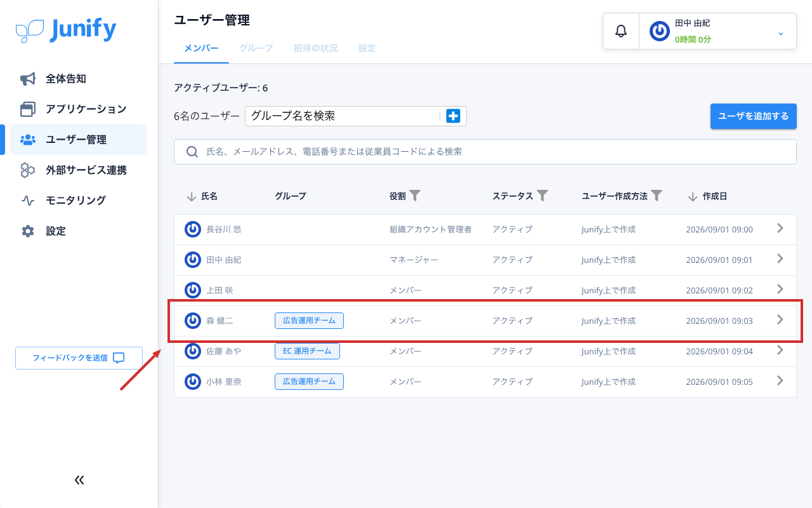Switch to the 招待の状況 tab
The width and height of the screenshot is (812, 508).
point(315,48)
